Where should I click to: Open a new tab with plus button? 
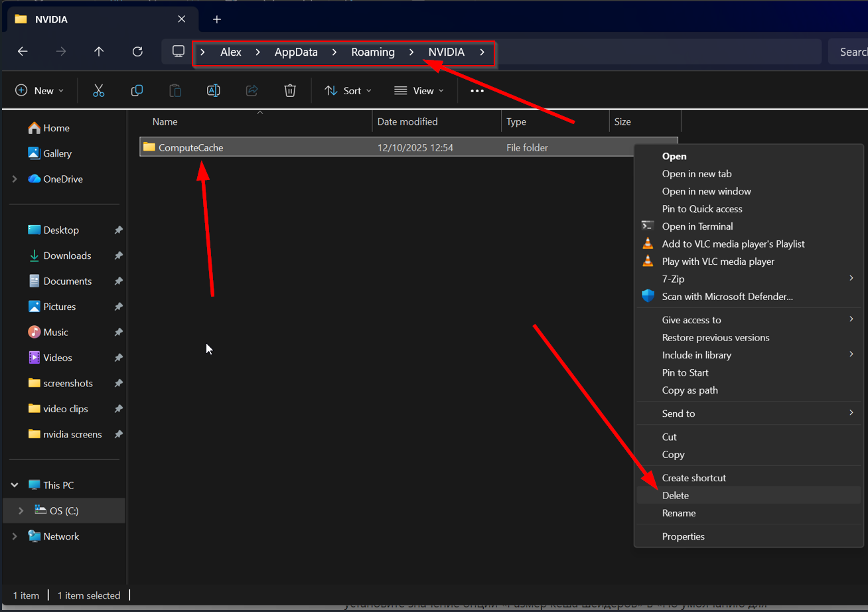coord(217,19)
